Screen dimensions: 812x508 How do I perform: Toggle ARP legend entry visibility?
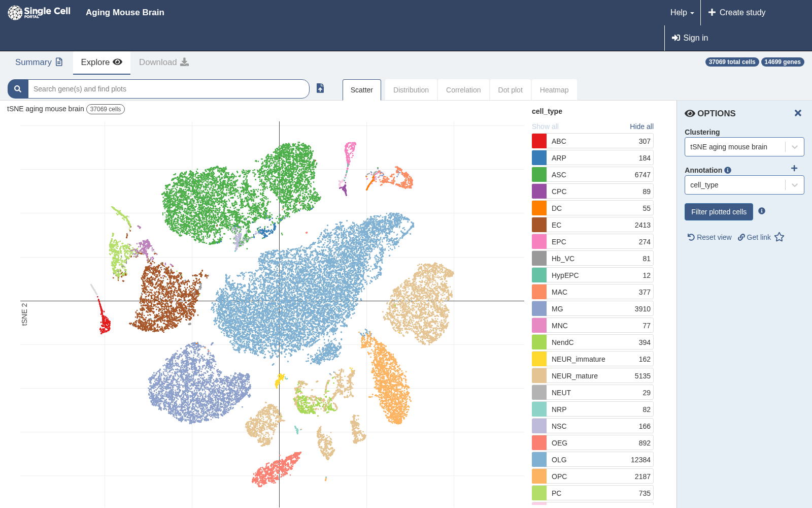[593, 158]
